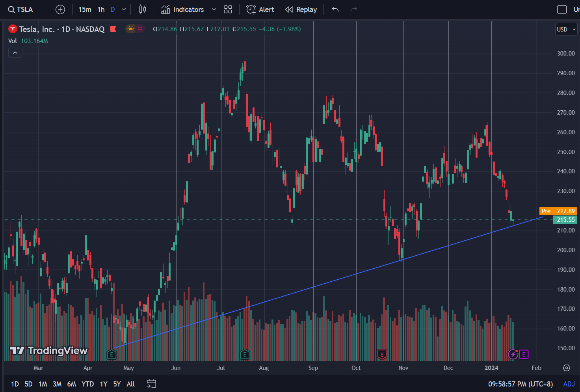Open the candlestick chart style menu
Screen dimensions: 580x392
[x=143, y=9]
